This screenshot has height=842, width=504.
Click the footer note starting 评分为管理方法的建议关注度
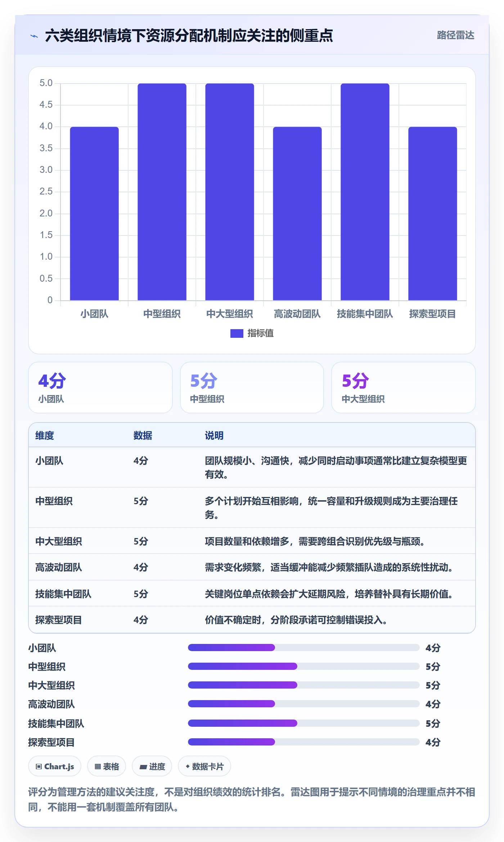(x=252, y=800)
